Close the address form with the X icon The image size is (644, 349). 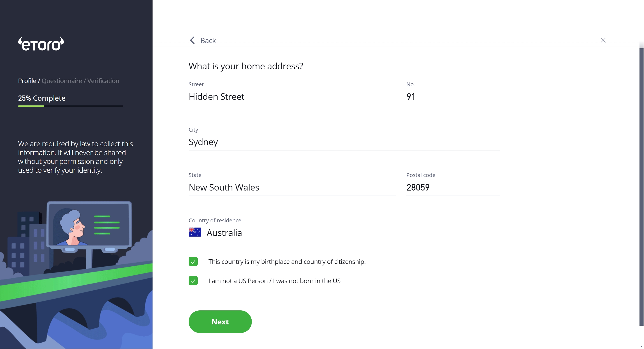coord(603,40)
